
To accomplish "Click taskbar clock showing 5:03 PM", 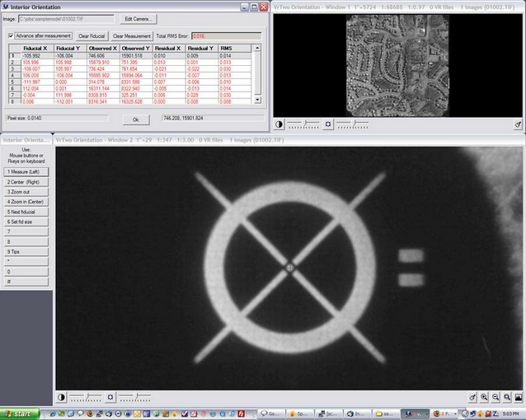I will 512,414.
